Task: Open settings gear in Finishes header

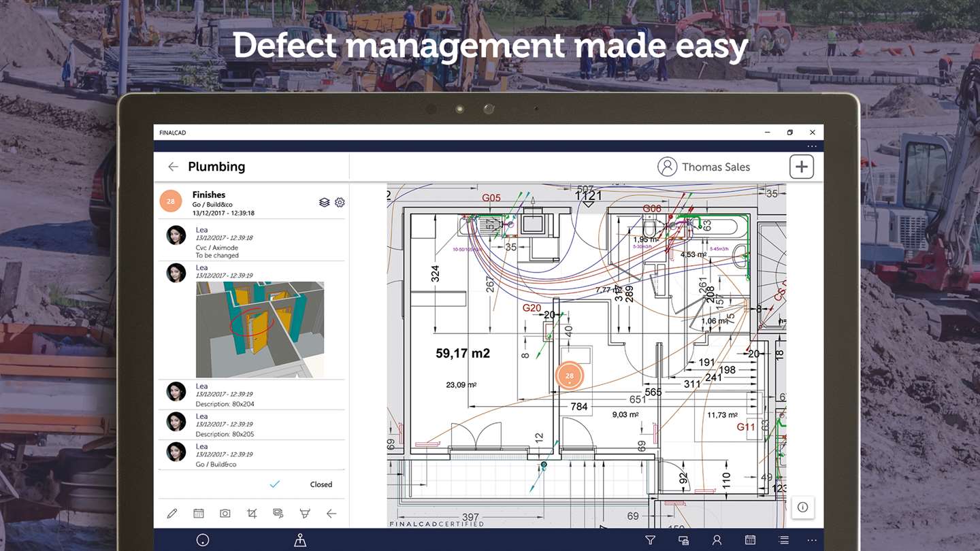Action: pyautogui.click(x=340, y=202)
